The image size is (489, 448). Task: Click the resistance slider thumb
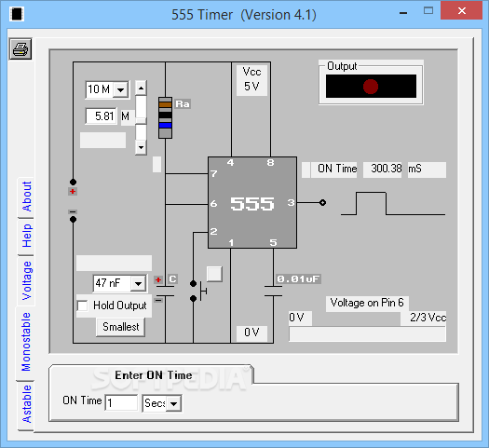[141, 121]
